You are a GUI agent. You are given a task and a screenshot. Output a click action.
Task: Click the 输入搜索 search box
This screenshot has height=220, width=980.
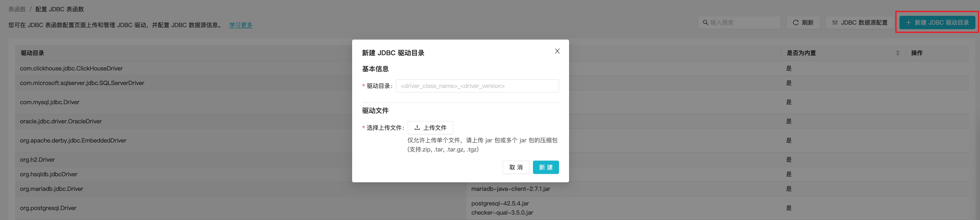739,22
